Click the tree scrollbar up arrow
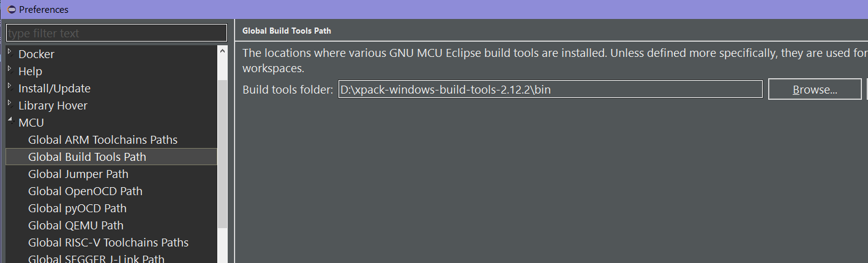868x263 pixels. click(222, 51)
